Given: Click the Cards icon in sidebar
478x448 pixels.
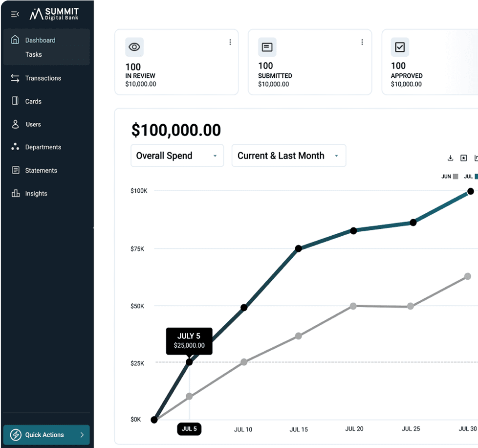Looking at the screenshot, I should (15, 101).
